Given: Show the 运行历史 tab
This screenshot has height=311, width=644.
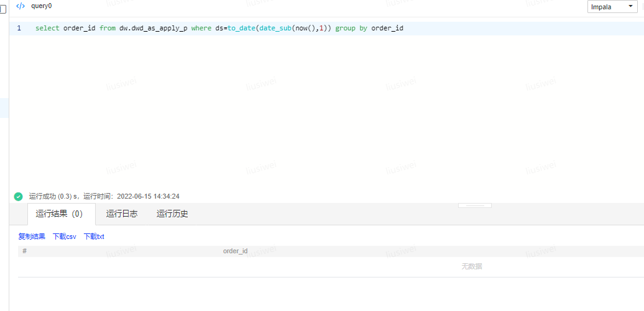Looking at the screenshot, I should pyautogui.click(x=172, y=214).
